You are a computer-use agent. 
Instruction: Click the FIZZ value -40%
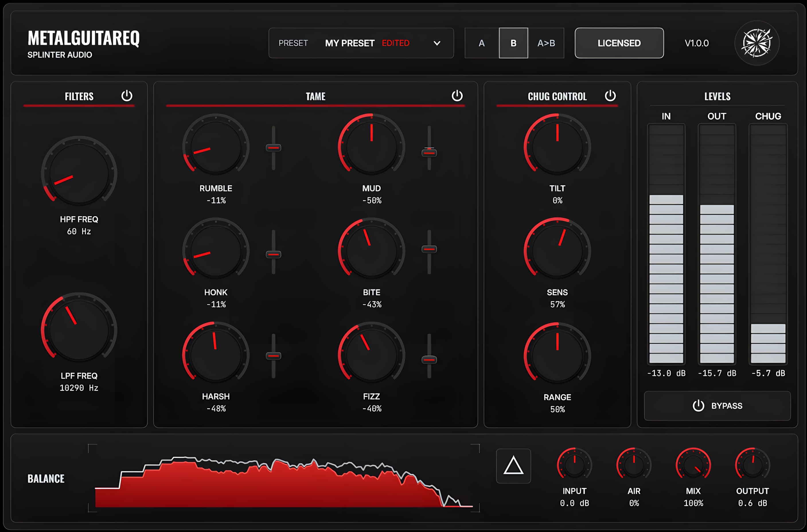pyautogui.click(x=372, y=408)
